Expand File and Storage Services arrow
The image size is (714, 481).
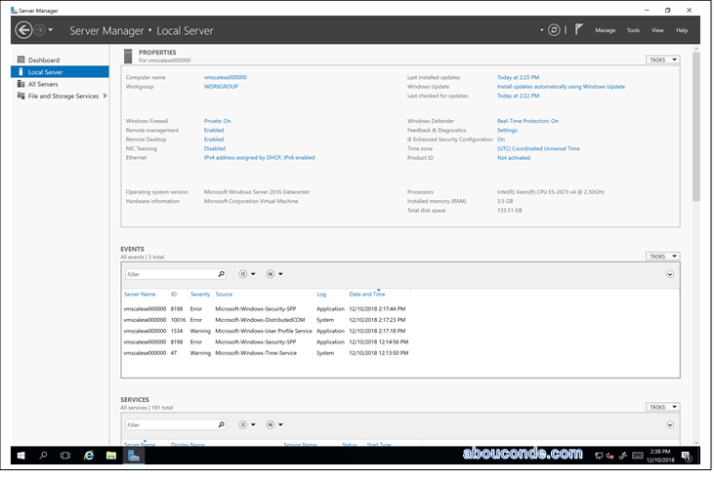104,96
